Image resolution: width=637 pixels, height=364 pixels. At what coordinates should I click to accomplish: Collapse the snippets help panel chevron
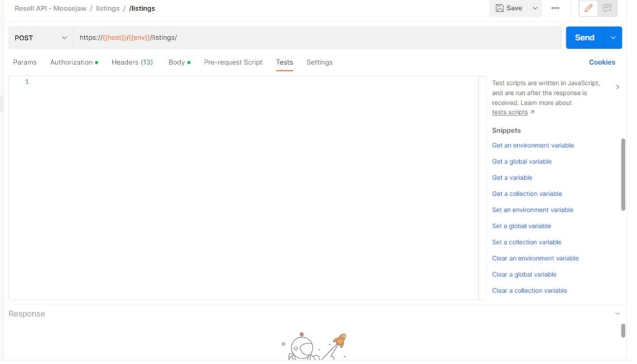pyautogui.click(x=617, y=87)
